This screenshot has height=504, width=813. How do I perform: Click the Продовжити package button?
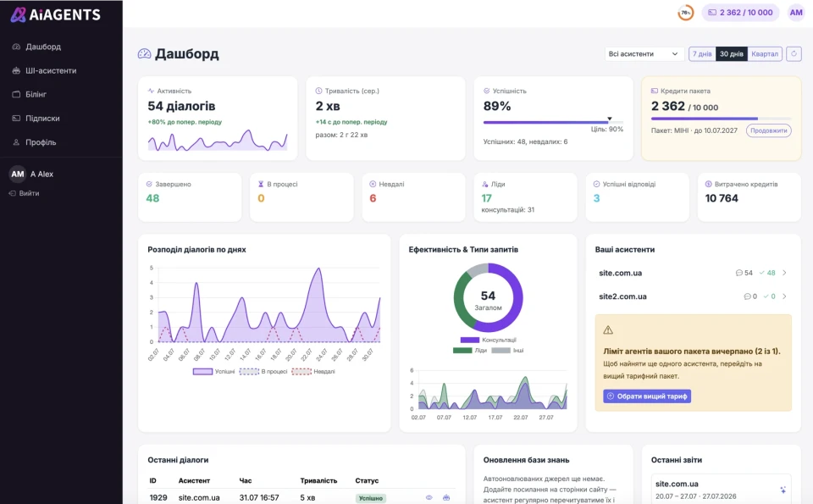pos(768,130)
